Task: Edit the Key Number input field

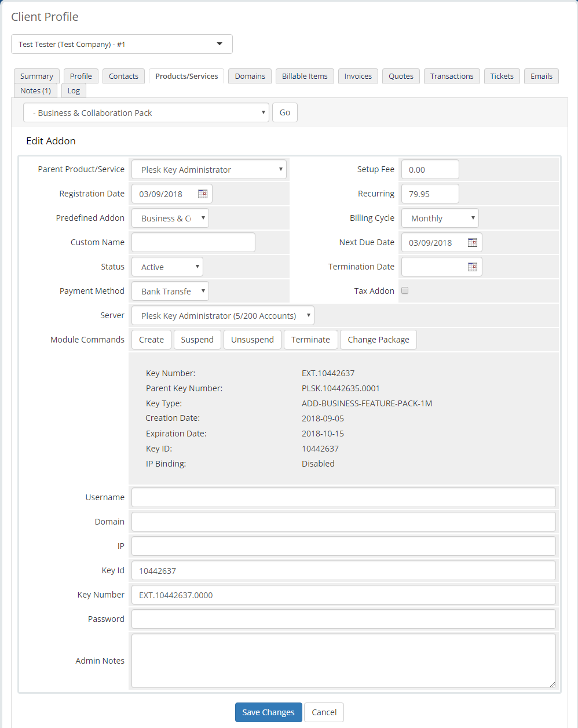Action: (x=343, y=595)
